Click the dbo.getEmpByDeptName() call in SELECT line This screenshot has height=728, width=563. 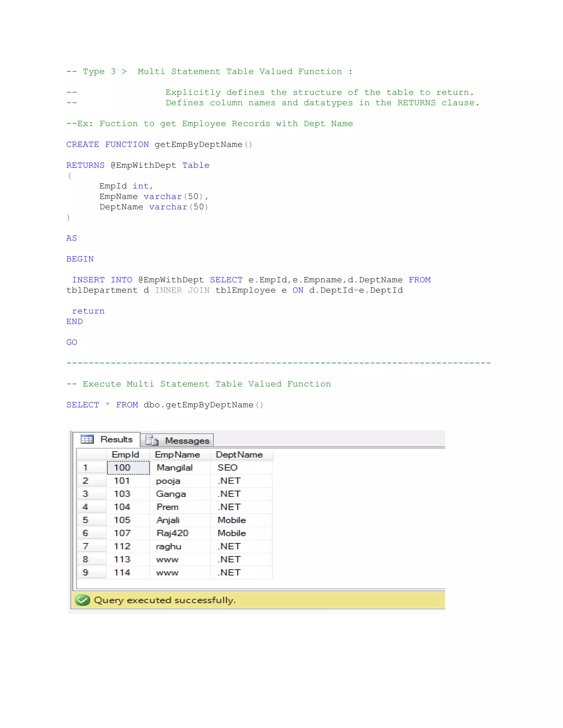203,405
